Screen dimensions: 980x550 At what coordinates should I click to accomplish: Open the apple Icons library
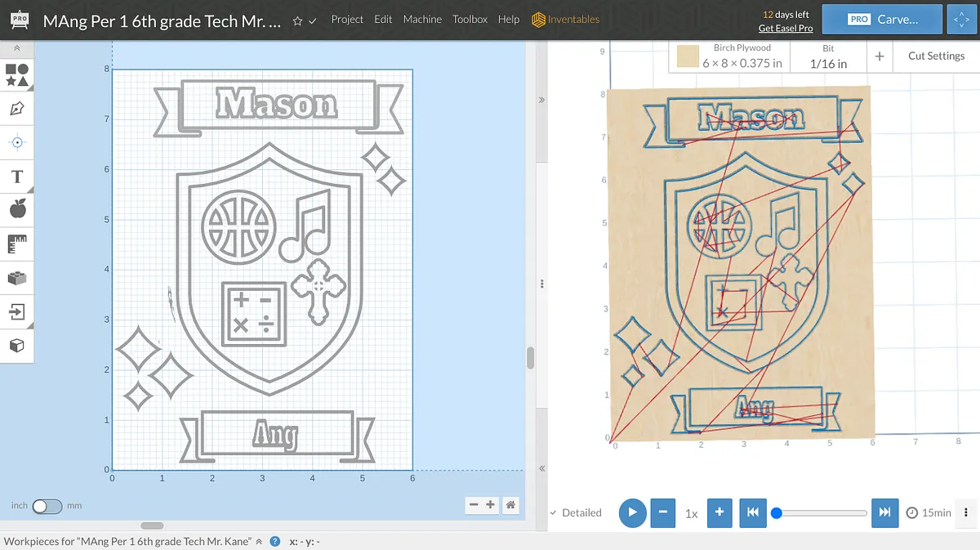(17, 209)
